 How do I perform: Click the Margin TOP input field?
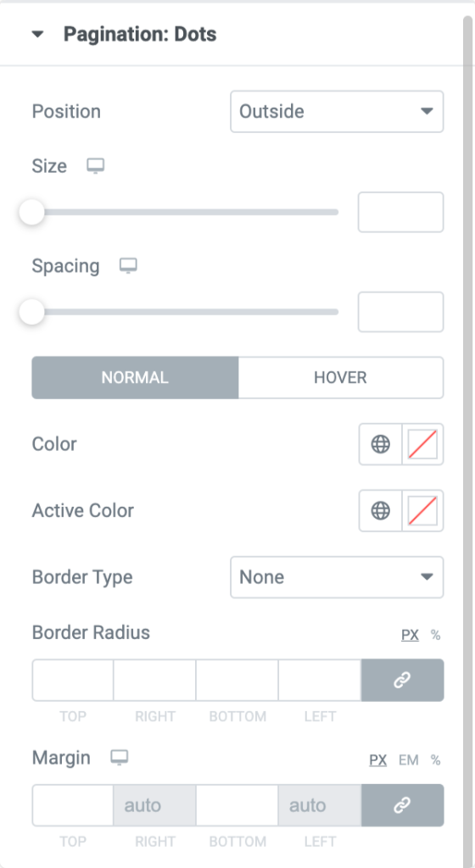coord(73,805)
